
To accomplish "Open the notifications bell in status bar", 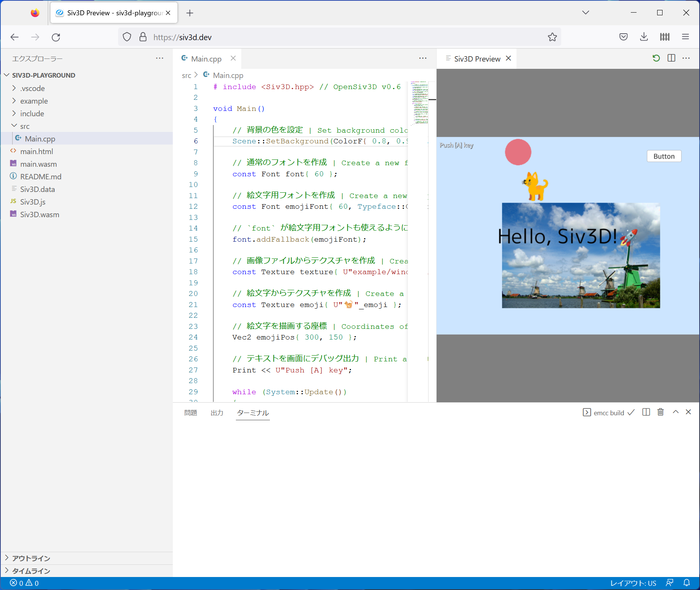I will tap(687, 583).
